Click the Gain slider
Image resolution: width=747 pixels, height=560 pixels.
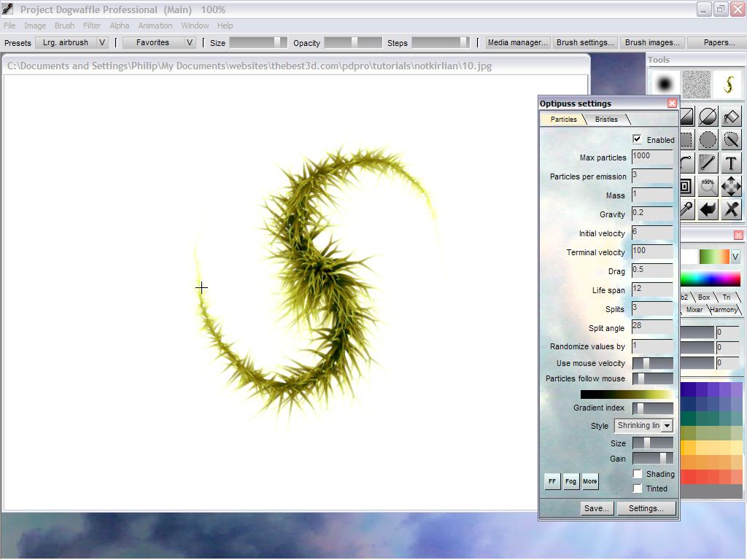[x=652, y=459]
